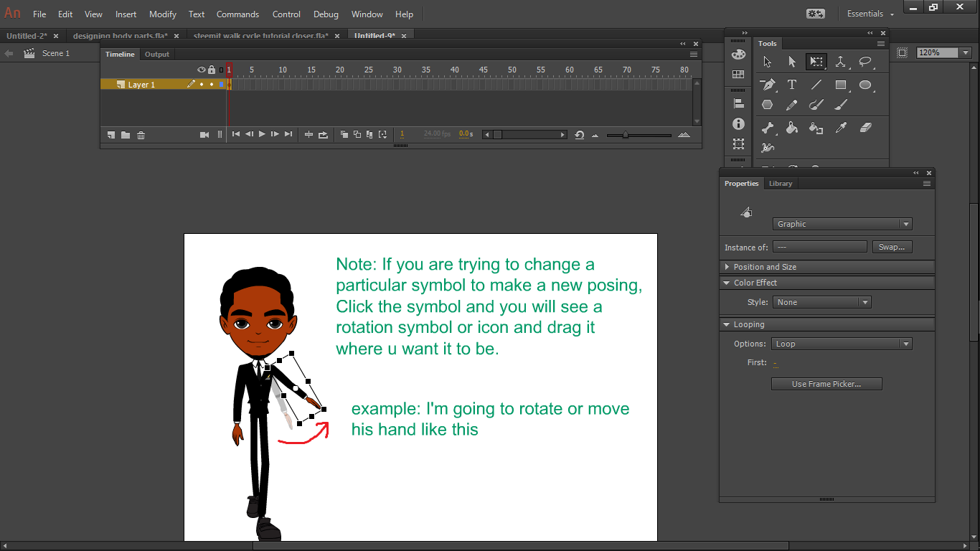Choose the Text tool
This screenshot has width=980, height=551.
[792, 85]
